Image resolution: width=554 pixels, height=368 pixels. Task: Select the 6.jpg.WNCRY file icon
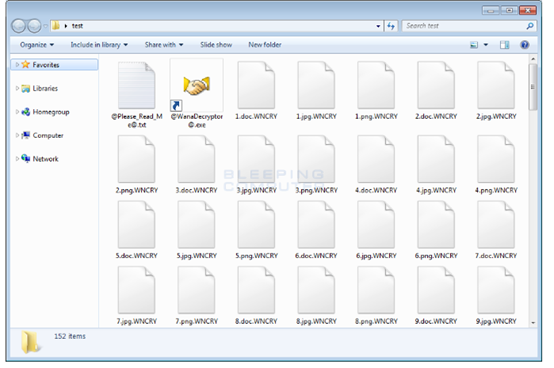pyautogui.click(x=376, y=225)
